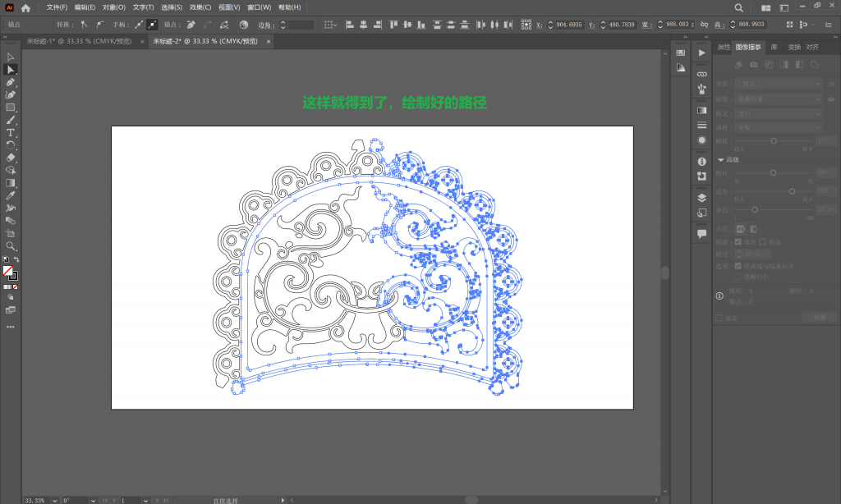841x504 pixels.
Task: Select the Type tool
Action: [10, 132]
